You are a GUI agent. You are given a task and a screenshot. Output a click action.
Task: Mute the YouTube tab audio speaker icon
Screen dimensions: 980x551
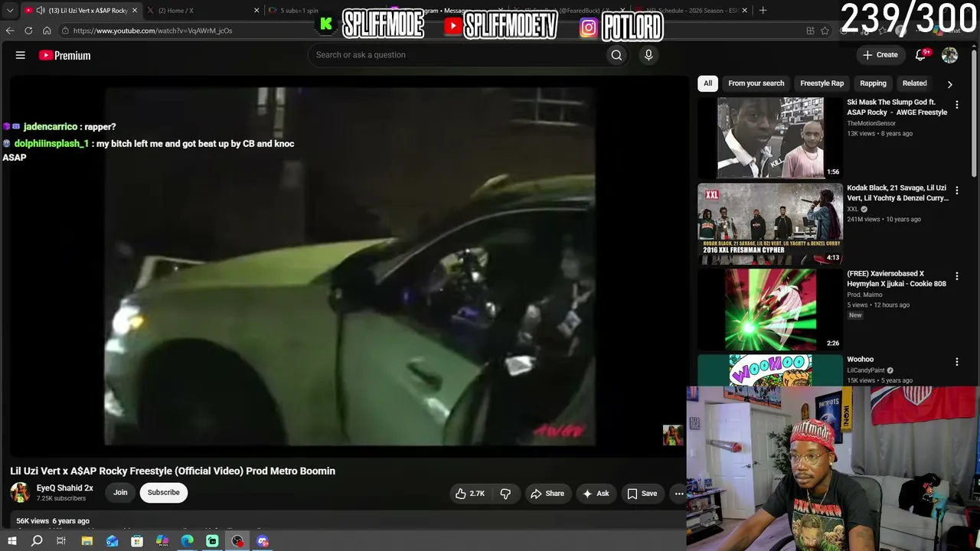pos(39,11)
